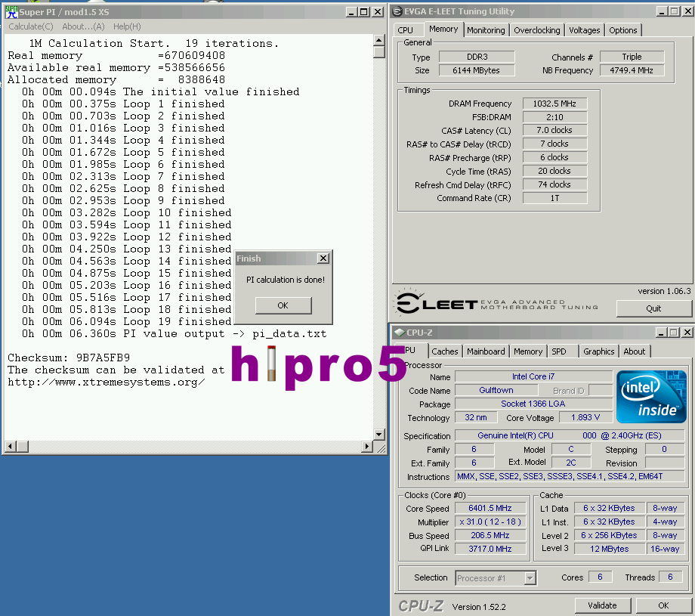Click the Level 3 cache value 12 MBytes
The height and width of the screenshot is (616, 695).
click(x=610, y=549)
